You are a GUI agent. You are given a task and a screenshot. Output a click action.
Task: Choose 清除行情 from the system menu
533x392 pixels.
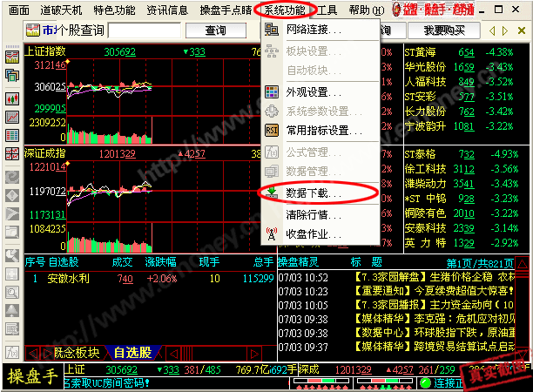pos(314,214)
